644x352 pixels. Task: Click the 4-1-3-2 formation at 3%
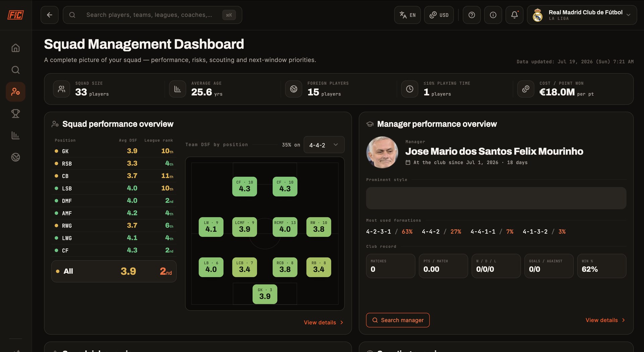click(544, 232)
